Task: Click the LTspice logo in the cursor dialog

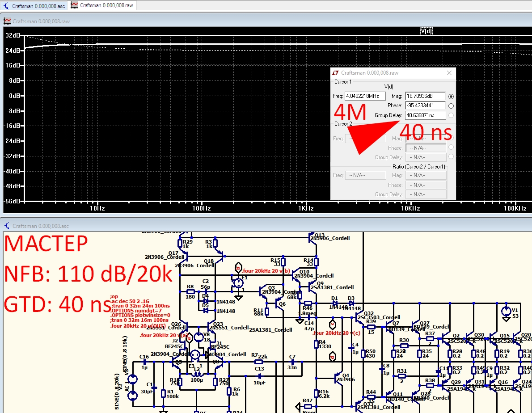Action: 336,73
